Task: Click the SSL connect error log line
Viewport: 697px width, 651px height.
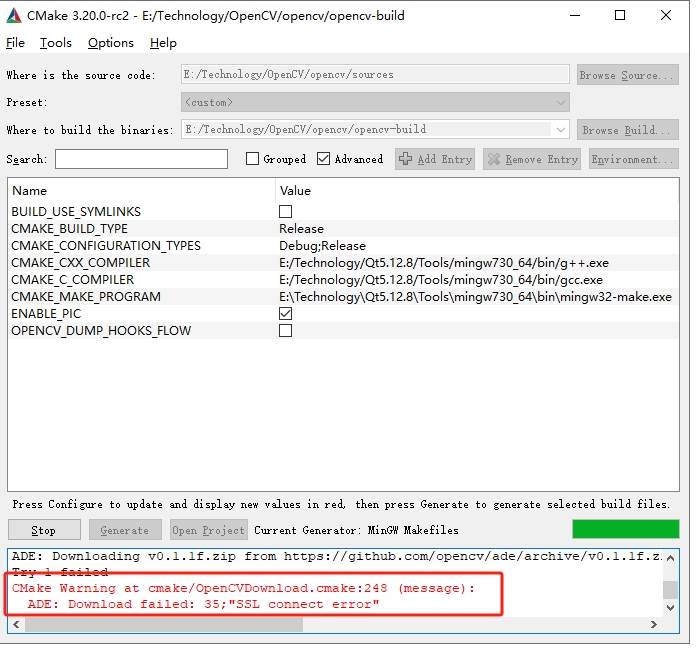Action: tap(203, 604)
